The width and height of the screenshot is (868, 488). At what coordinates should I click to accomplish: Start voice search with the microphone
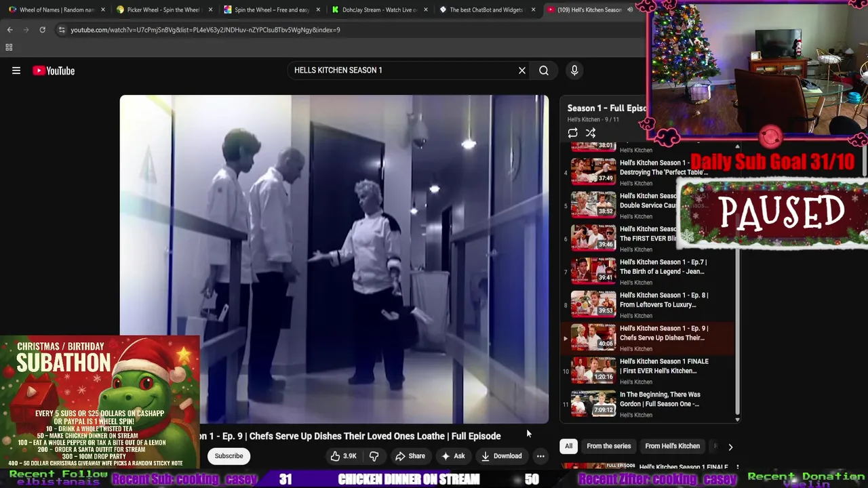tap(574, 70)
